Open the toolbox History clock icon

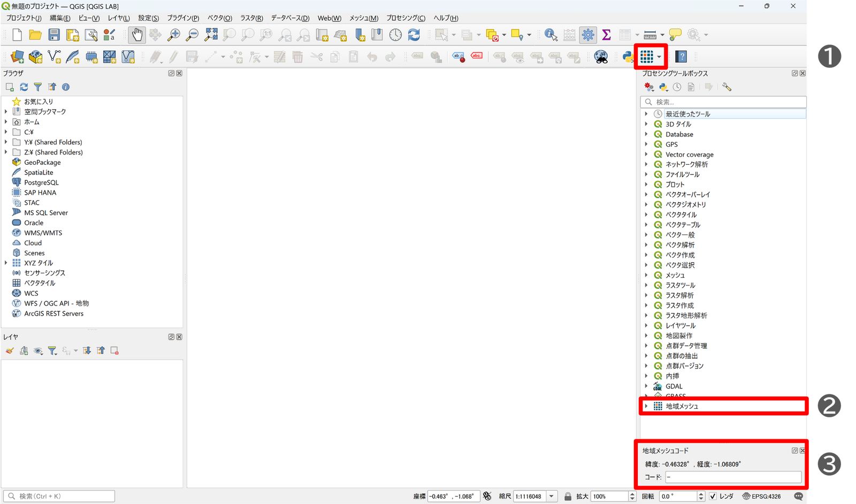677,87
